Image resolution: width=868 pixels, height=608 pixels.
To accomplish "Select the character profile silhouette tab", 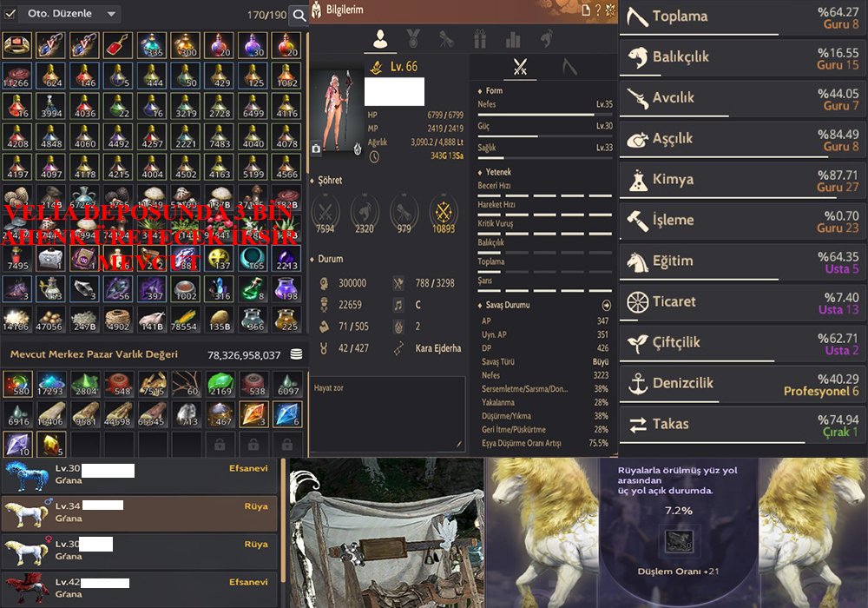I will (x=380, y=39).
